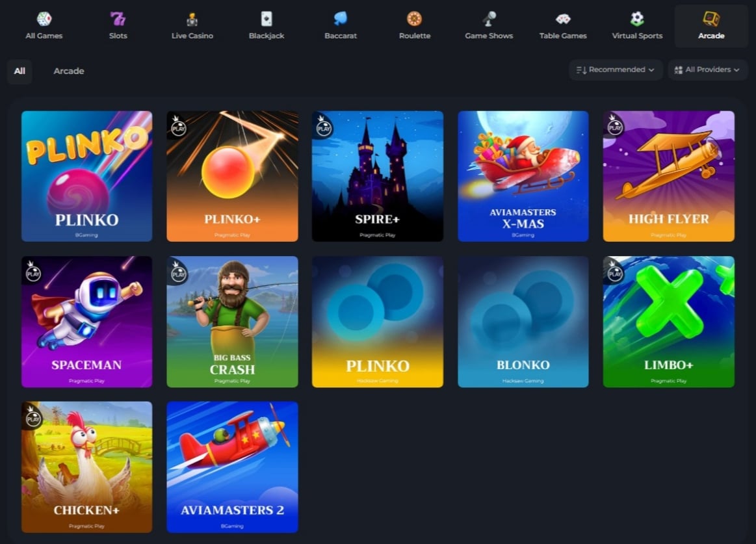The image size is (756, 544).
Task: Select the Table Games cards icon
Action: point(563,19)
